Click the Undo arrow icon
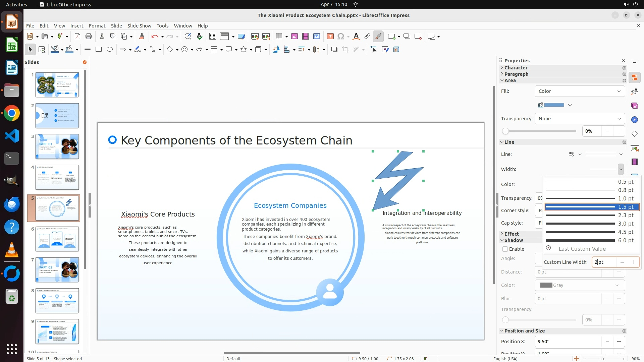The height and width of the screenshot is (362, 644). 154,37
